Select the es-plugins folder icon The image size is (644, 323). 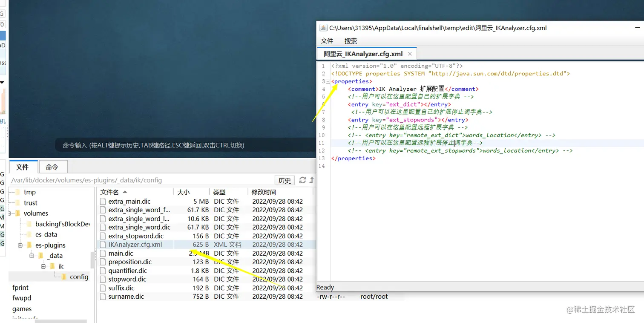pyautogui.click(x=29, y=245)
